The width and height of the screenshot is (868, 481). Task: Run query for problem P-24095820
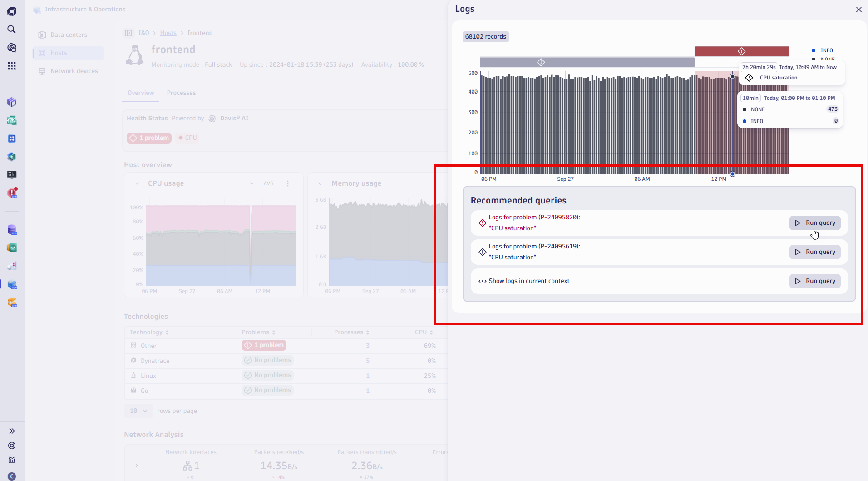pyautogui.click(x=815, y=223)
